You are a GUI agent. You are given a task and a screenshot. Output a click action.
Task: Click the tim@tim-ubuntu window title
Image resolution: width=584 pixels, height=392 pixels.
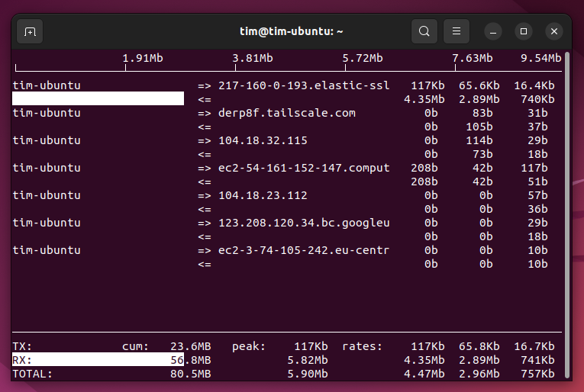pyautogui.click(x=292, y=31)
